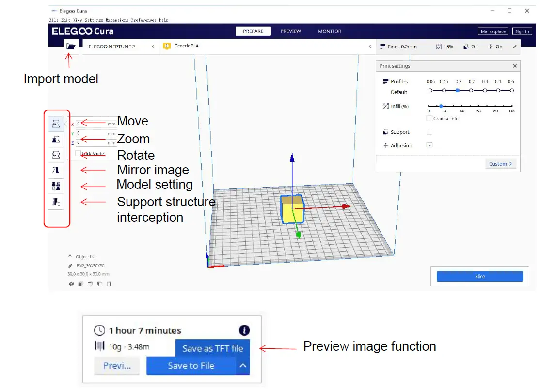Close the Print settings panel
This screenshot has height=392, width=540.
[x=515, y=66]
